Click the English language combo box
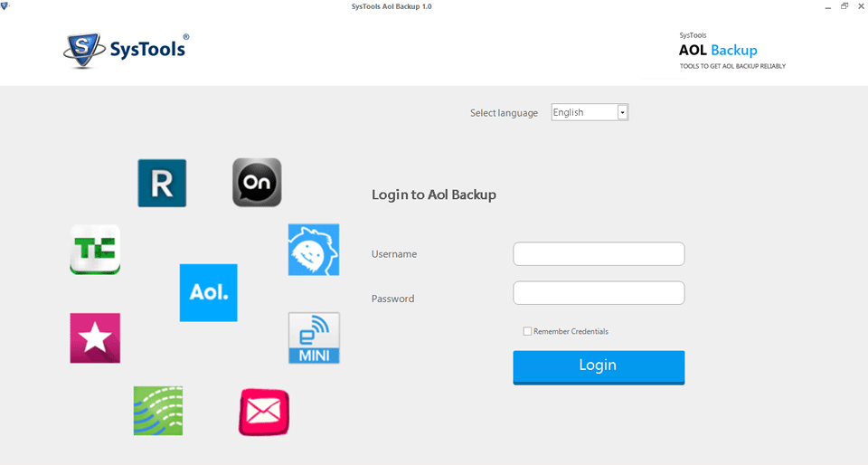This screenshot has width=868, height=465. (x=590, y=112)
